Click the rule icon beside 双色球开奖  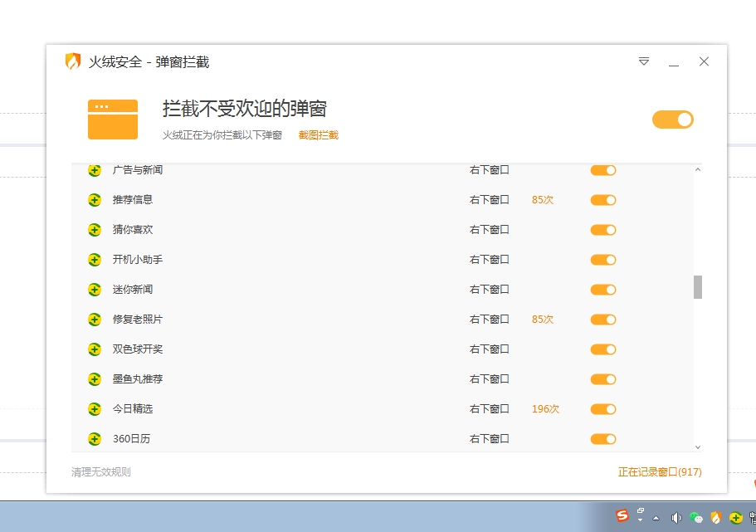coord(94,349)
